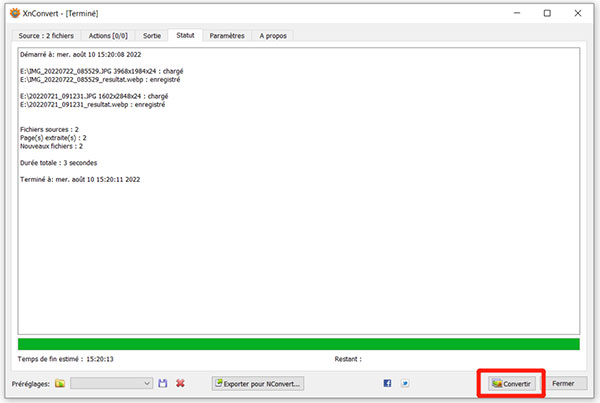Click log line IMG_20220722_085529.JPG chargé

tap(101, 71)
